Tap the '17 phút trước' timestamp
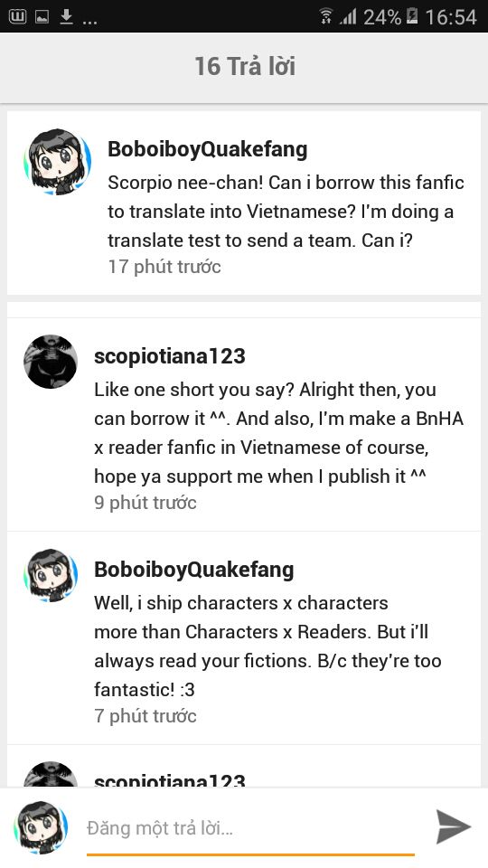Screen dimensions: 488x868 click(x=164, y=267)
